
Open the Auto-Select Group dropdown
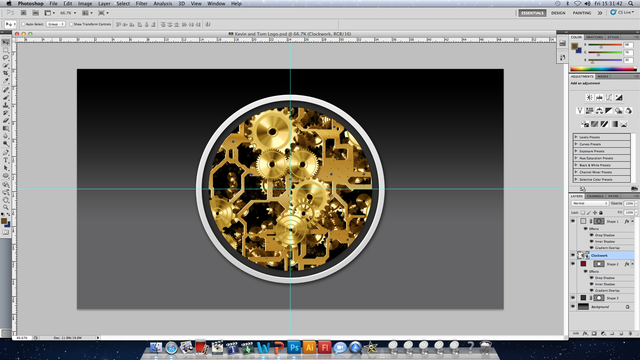56,24
